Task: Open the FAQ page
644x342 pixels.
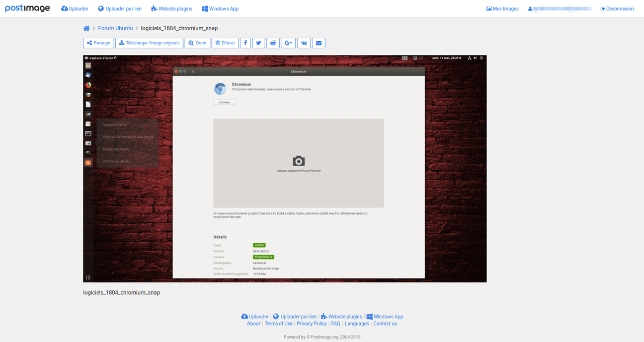Action: [x=336, y=323]
